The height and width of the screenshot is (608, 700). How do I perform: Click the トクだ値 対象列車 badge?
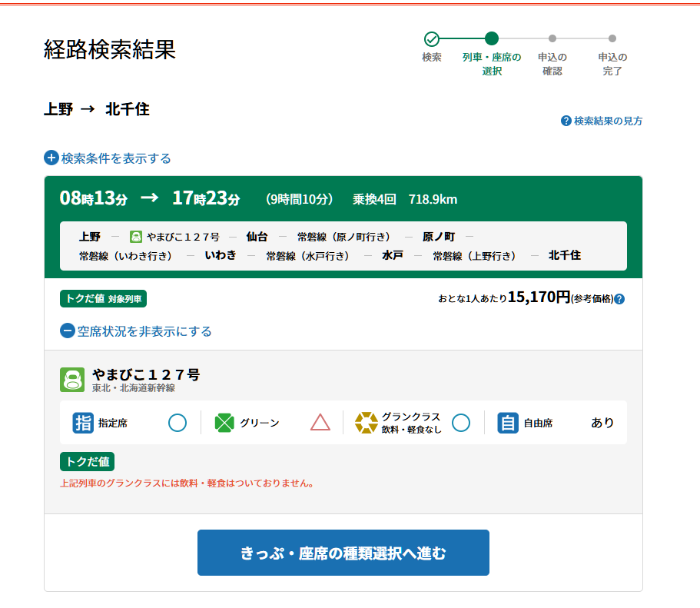click(103, 299)
